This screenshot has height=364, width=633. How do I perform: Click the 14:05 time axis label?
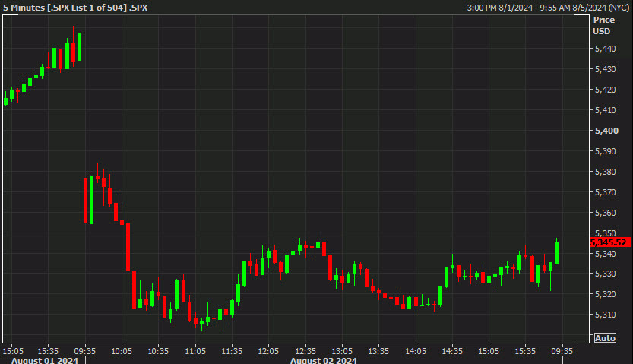point(416,351)
